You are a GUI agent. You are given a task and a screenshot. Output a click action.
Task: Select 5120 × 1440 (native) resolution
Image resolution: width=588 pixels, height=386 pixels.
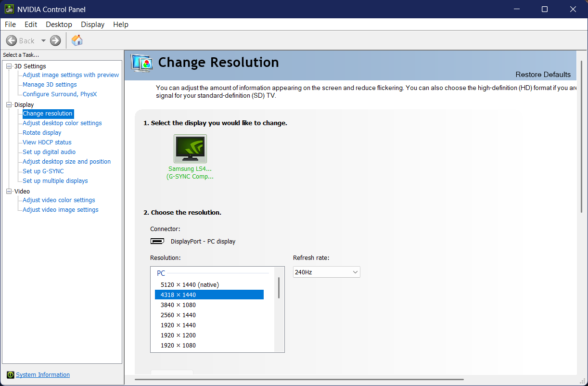pos(190,285)
